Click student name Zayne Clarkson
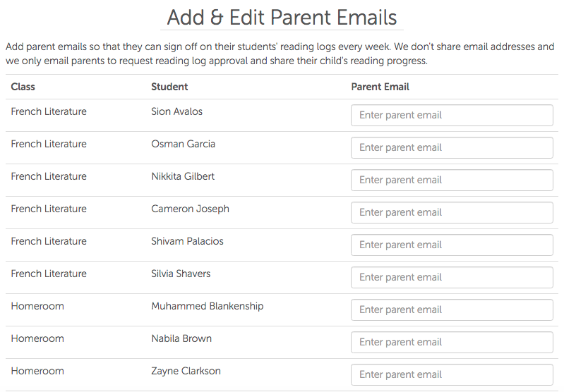Image resolution: width=564 pixels, height=392 pixels. click(x=186, y=371)
